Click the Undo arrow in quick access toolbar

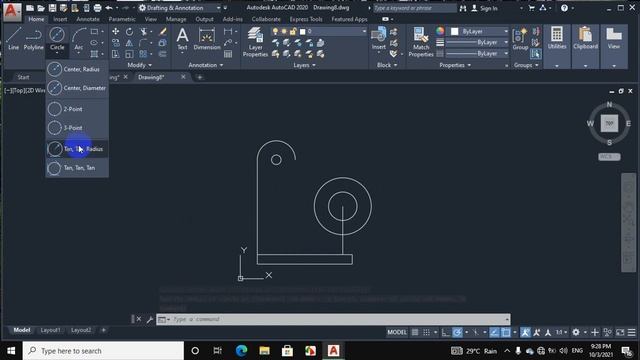[109, 8]
